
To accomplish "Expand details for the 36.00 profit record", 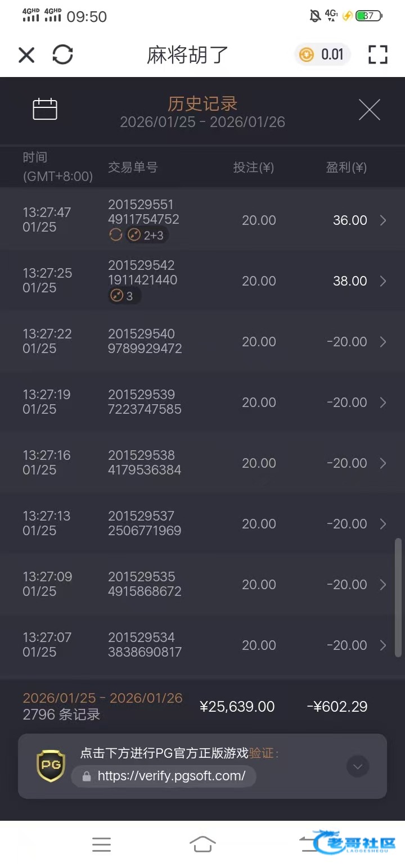I will [x=383, y=220].
